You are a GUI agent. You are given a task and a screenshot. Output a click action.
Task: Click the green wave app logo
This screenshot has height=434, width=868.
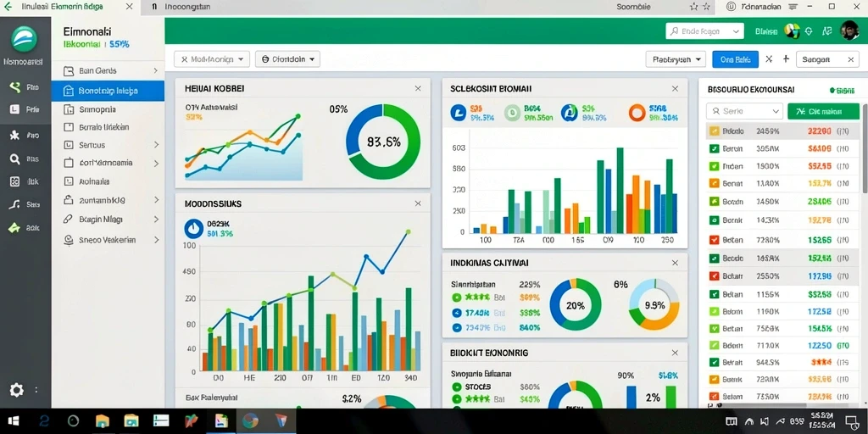pos(25,39)
